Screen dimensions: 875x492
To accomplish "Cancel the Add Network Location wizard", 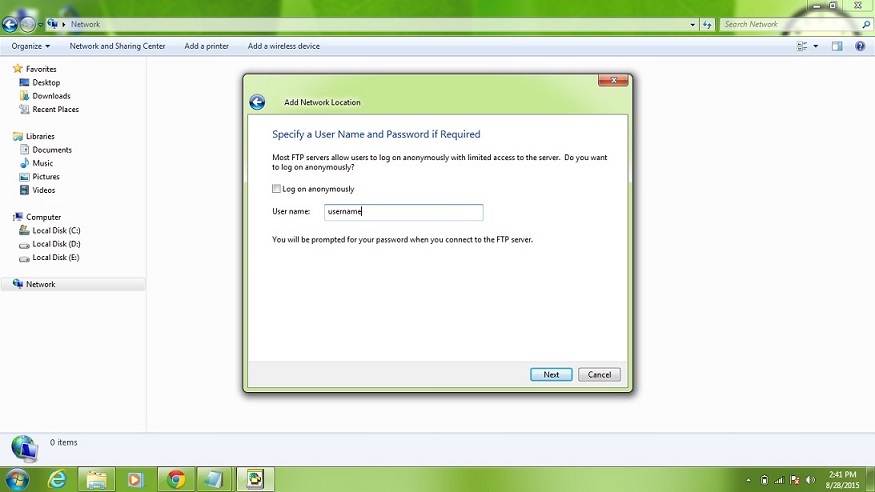I will 599,375.
